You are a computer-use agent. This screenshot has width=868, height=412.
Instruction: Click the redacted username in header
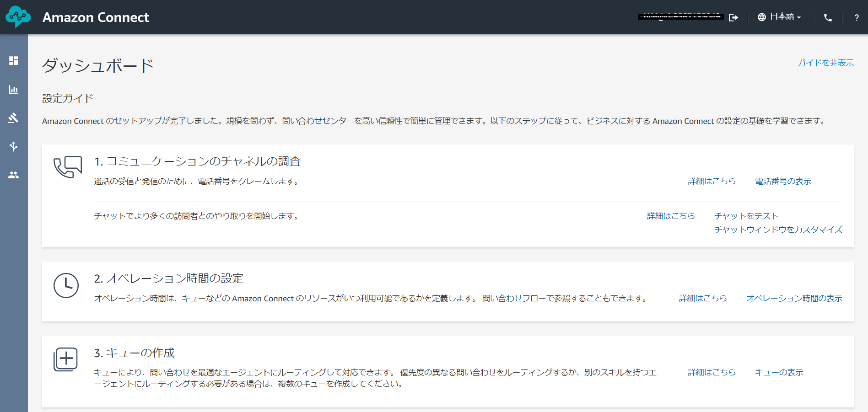click(680, 17)
